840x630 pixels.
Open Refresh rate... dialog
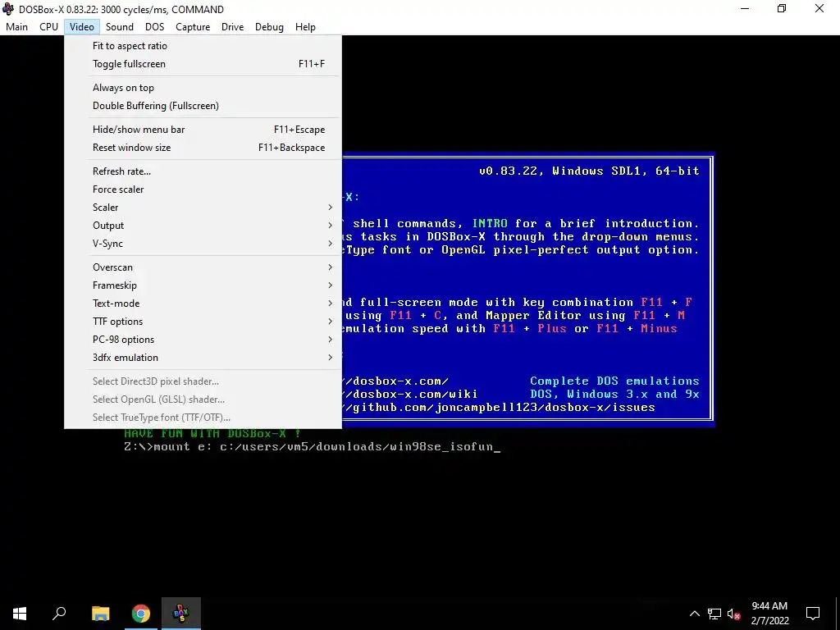tap(203, 171)
